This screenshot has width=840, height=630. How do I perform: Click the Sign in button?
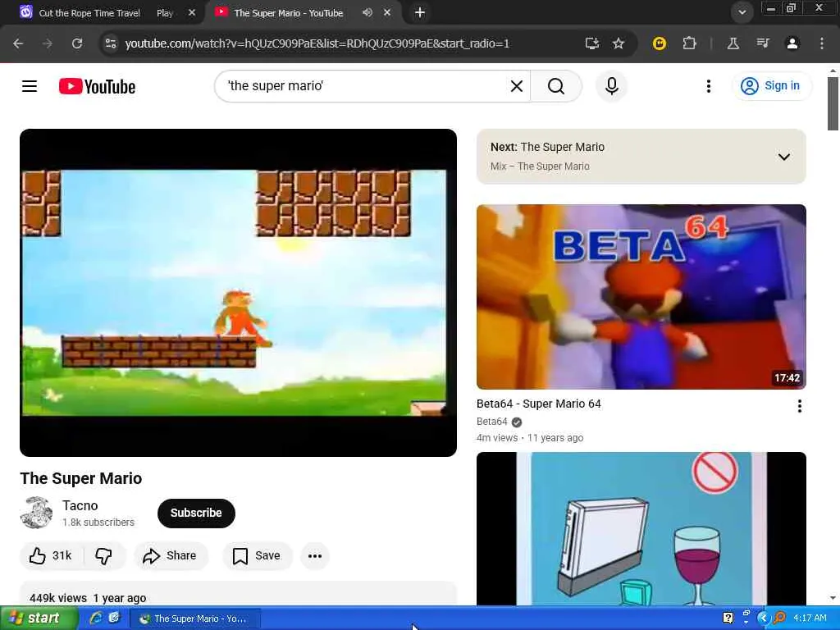pos(771,85)
